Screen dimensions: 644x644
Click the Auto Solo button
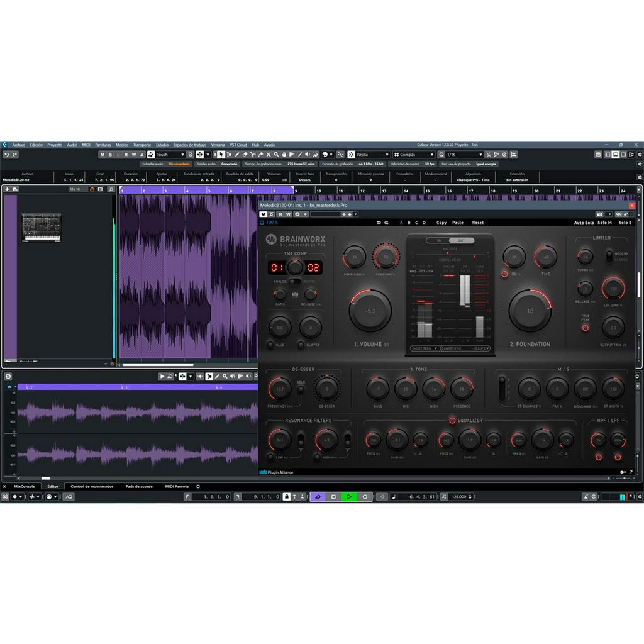click(x=584, y=223)
